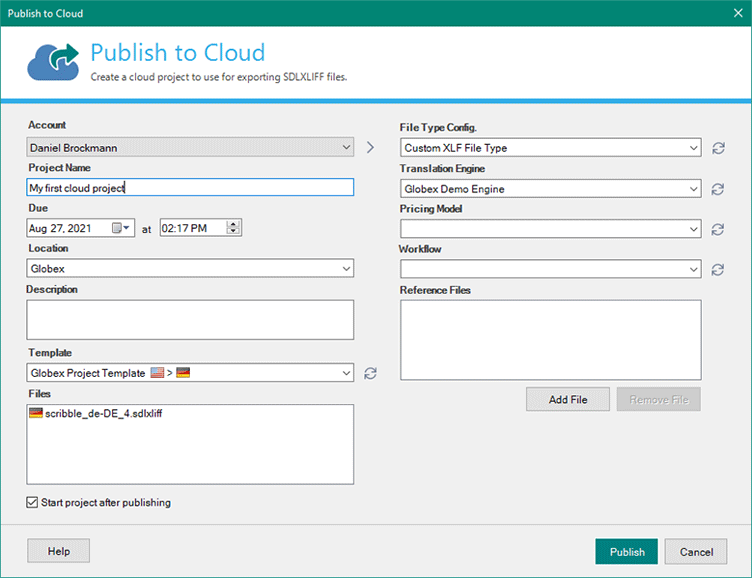
Task: Toggle Start project after publishing checkbox
Action: pyautogui.click(x=33, y=502)
